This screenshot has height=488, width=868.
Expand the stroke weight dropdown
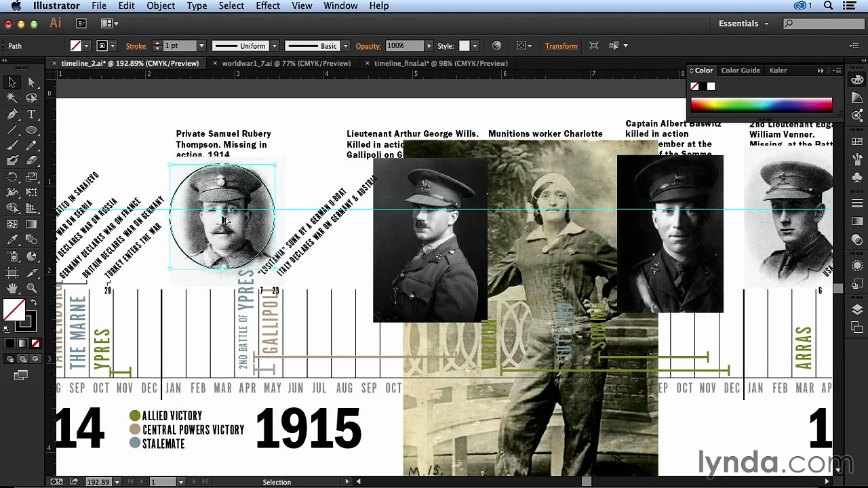point(201,46)
